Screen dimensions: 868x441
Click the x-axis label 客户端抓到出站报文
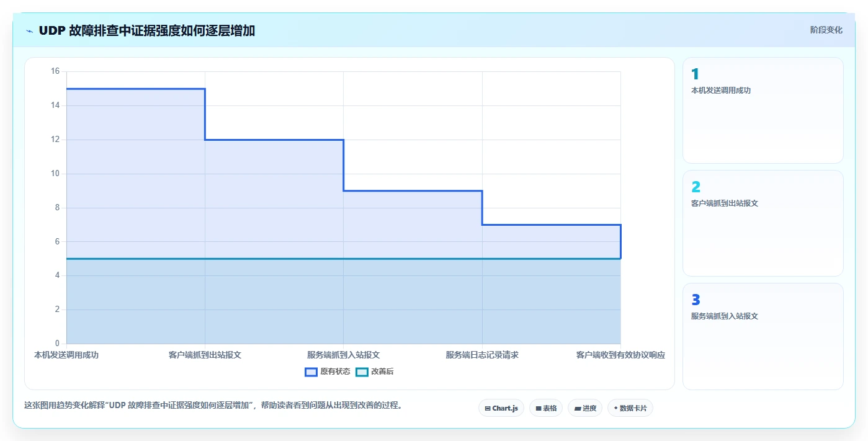pos(205,355)
